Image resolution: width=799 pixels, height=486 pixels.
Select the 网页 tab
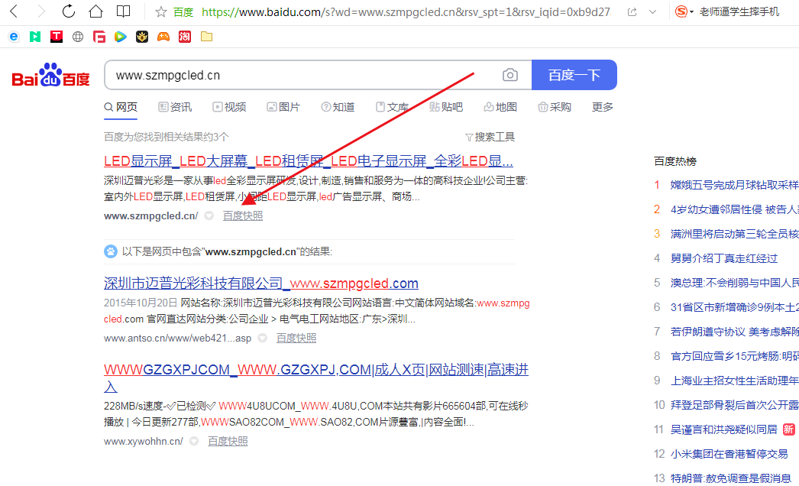[x=121, y=107]
